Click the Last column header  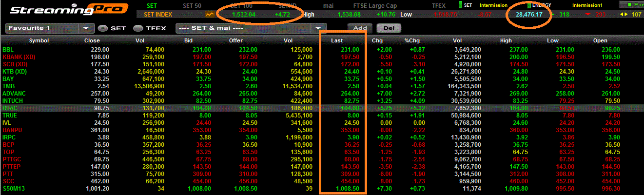tap(338, 41)
